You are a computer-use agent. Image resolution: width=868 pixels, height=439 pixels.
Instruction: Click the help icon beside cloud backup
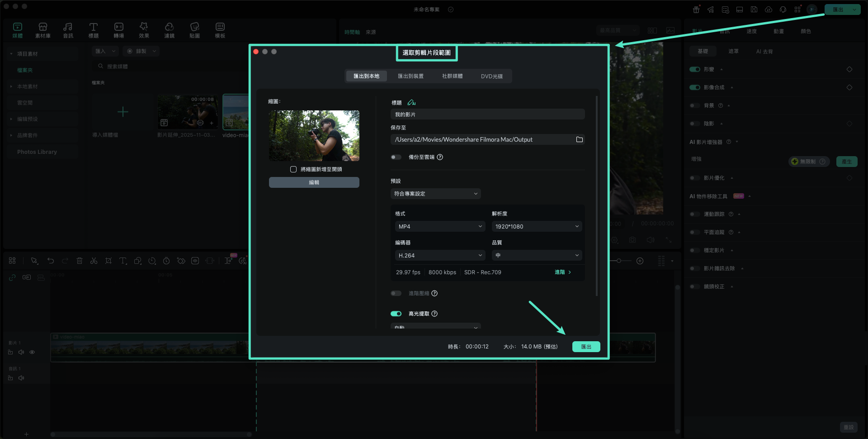440,157
